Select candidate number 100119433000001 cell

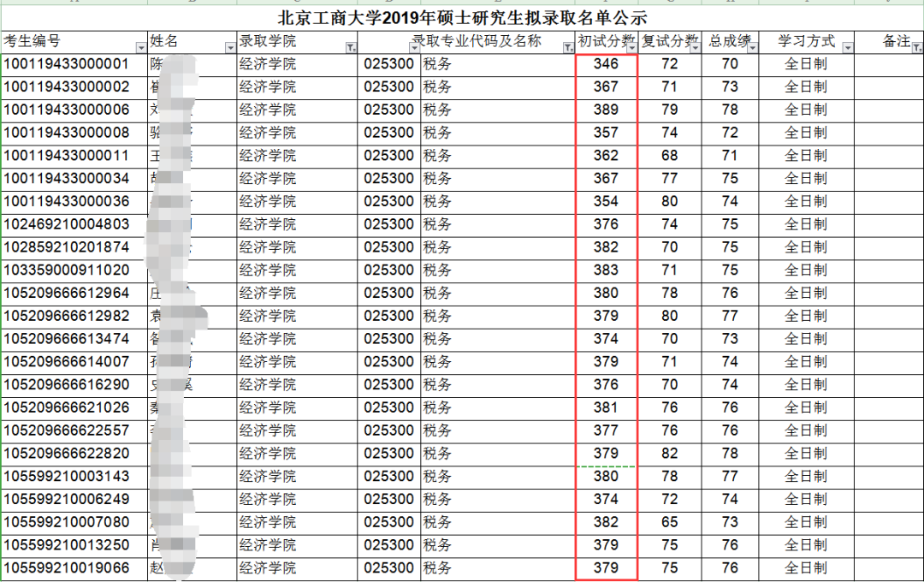(x=74, y=63)
